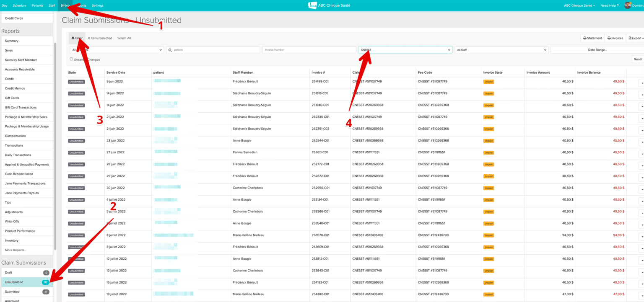Open the Sales by Staff Member report

tap(27, 60)
